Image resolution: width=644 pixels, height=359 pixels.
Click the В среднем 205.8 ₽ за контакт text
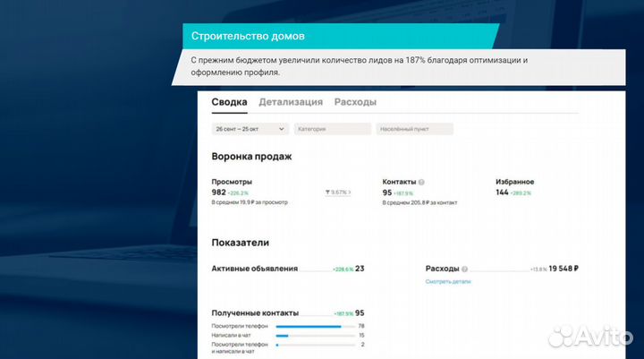[419, 202]
